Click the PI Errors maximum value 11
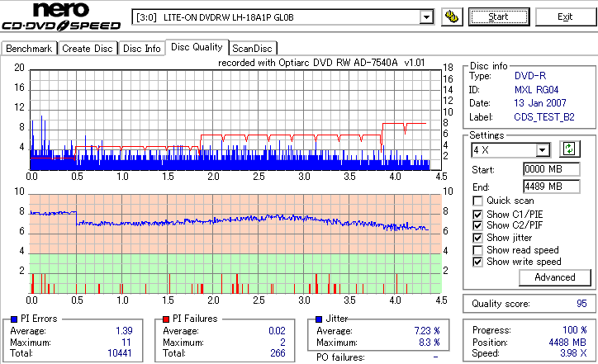The image size is (598, 364). (126, 343)
